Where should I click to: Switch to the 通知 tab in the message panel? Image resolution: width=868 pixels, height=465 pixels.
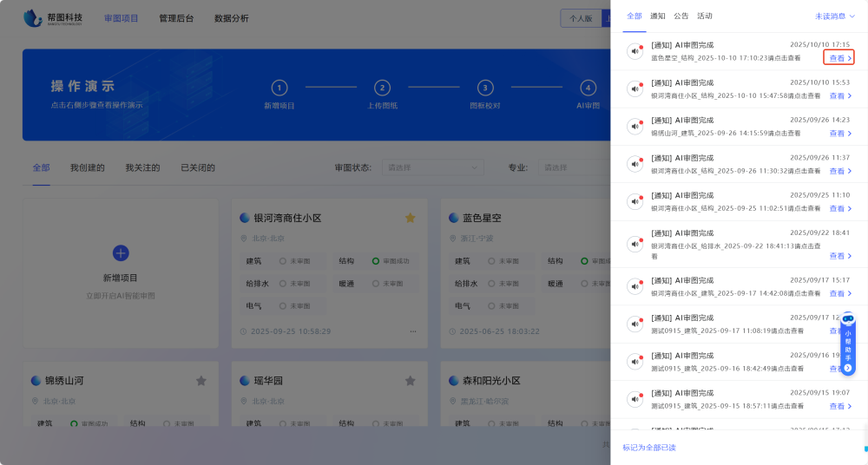click(658, 16)
